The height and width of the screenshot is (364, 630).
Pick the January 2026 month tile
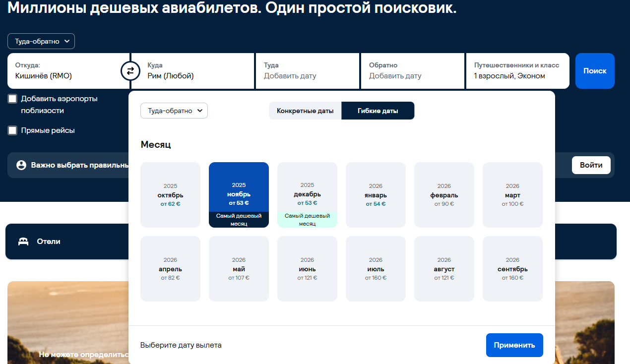click(x=376, y=195)
